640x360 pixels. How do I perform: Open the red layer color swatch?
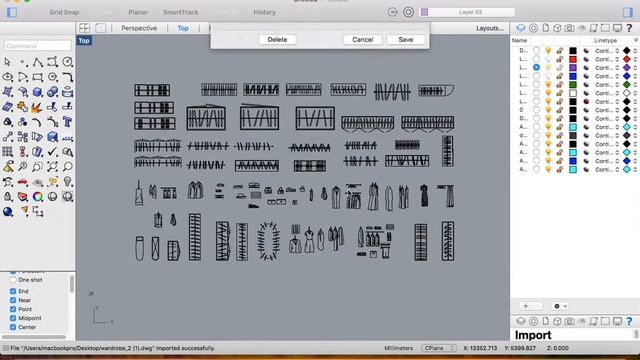(x=573, y=59)
